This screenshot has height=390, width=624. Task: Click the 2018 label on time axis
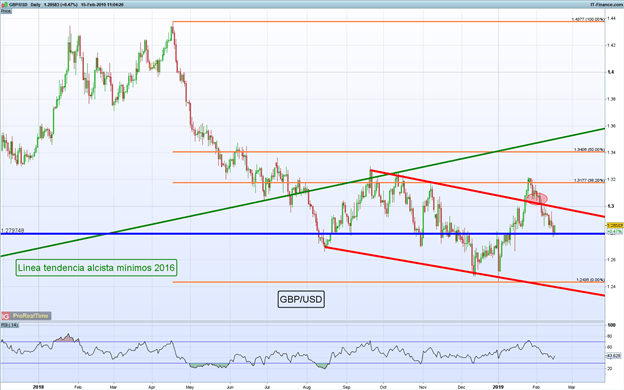38,386
